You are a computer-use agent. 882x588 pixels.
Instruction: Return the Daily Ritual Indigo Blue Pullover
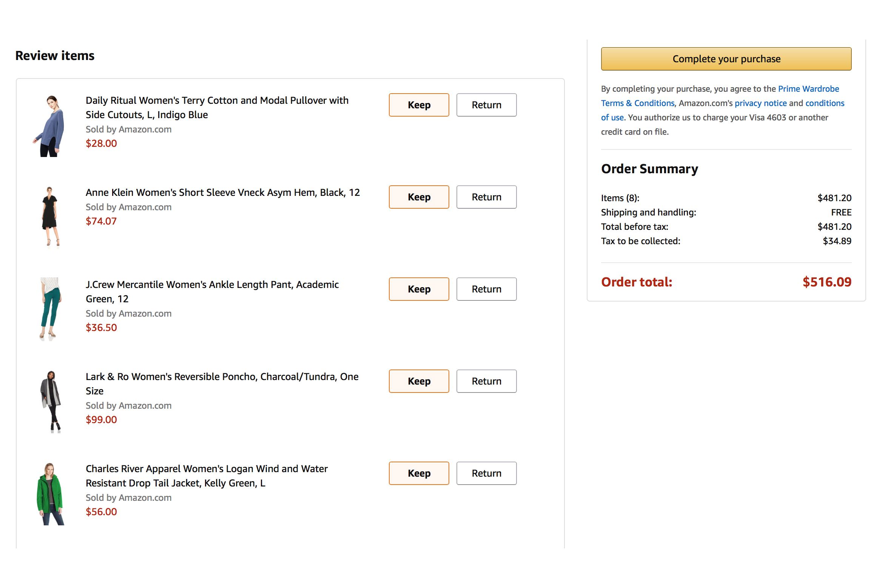click(x=486, y=105)
